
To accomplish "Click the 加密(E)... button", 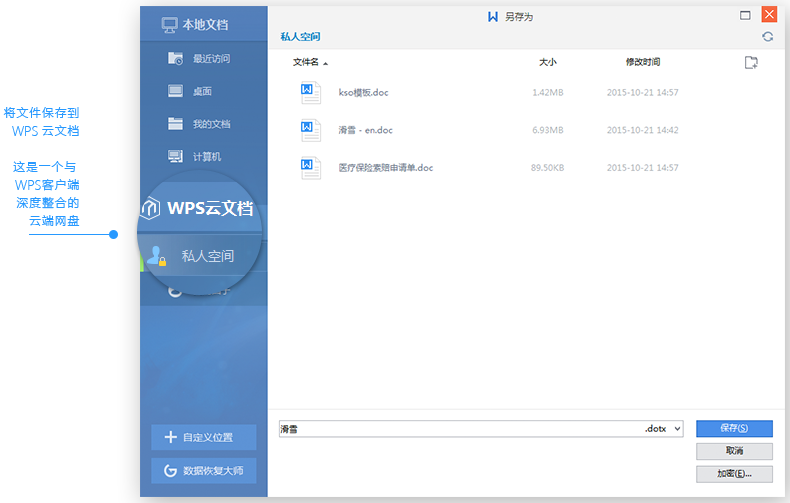I will point(734,474).
